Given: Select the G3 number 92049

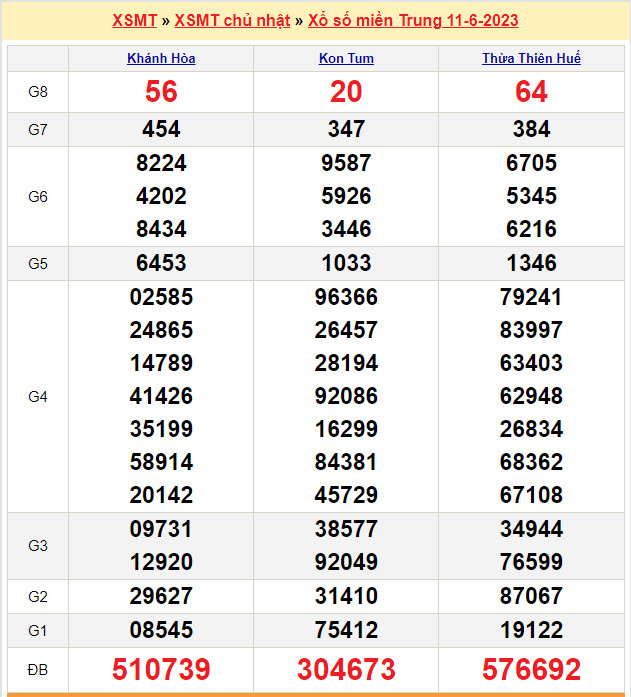Looking at the screenshot, I should 346,562.
